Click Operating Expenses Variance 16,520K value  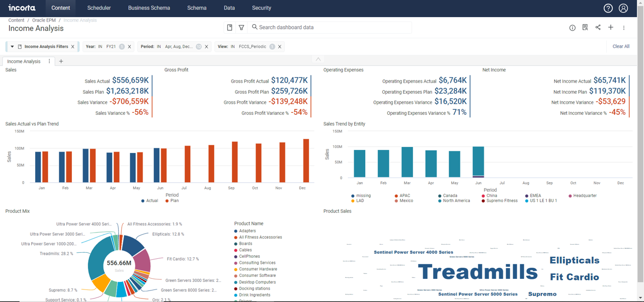[451, 101]
